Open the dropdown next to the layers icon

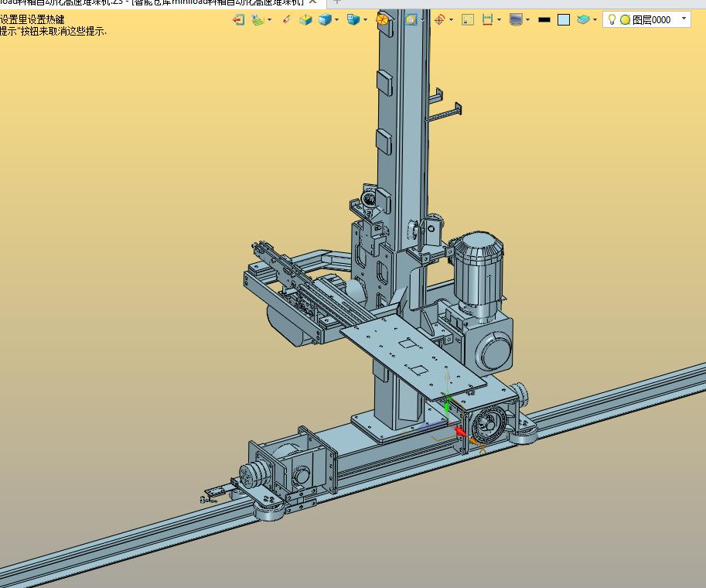click(x=595, y=20)
